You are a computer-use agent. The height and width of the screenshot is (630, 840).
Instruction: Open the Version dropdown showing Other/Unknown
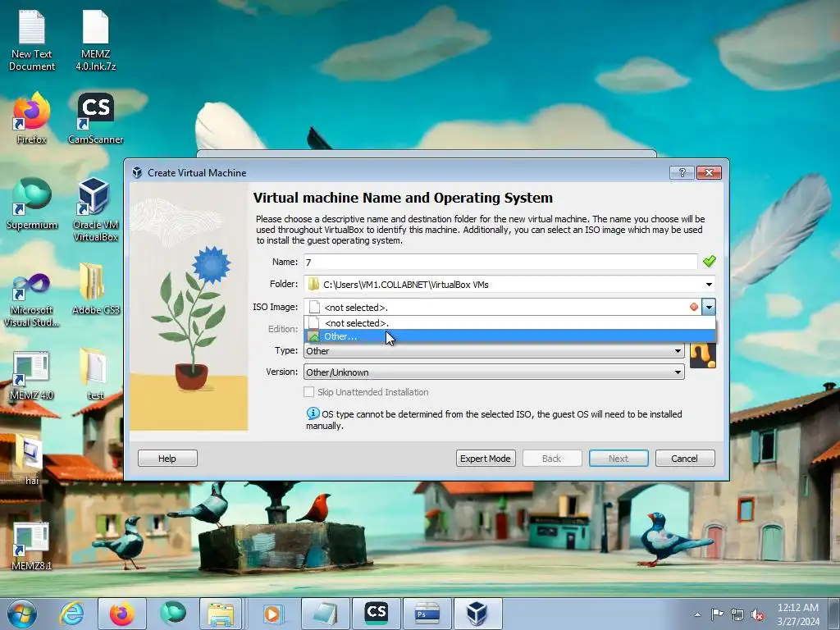click(494, 372)
